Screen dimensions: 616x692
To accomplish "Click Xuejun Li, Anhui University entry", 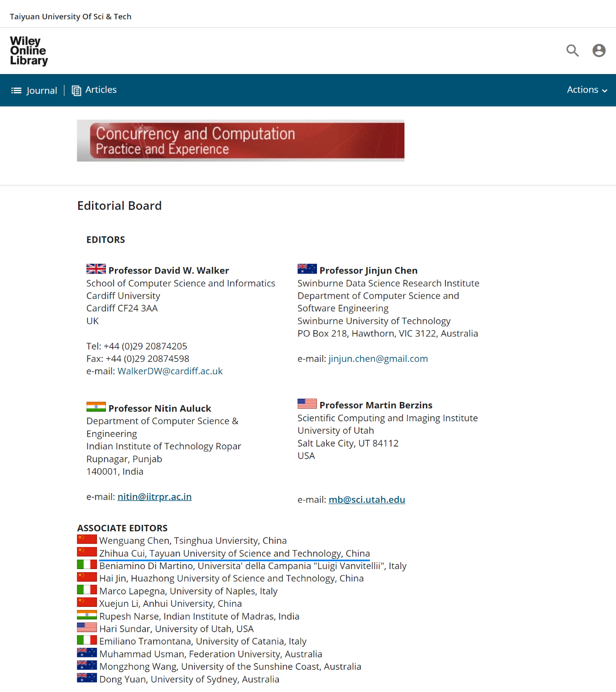I will point(171,604).
